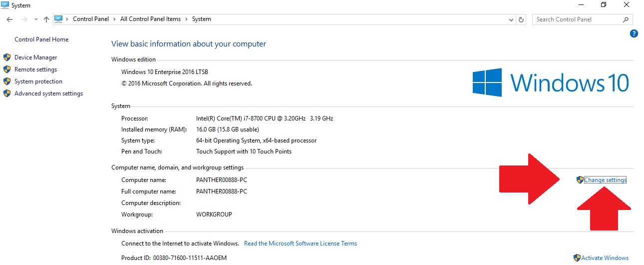This screenshot has height=265, width=644.
Task: Click the shield icon beside Device Manager
Action: coord(7,57)
